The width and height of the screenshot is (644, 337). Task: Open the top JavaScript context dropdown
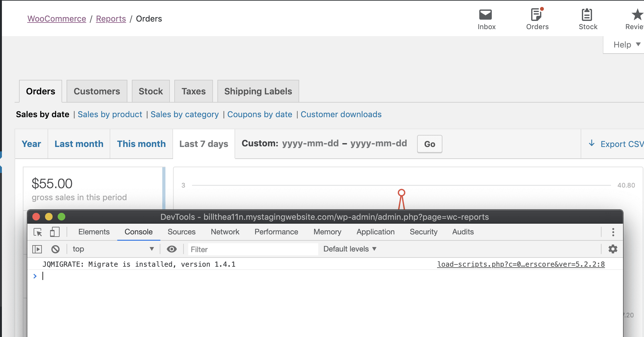pyautogui.click(x=113, y=249)
